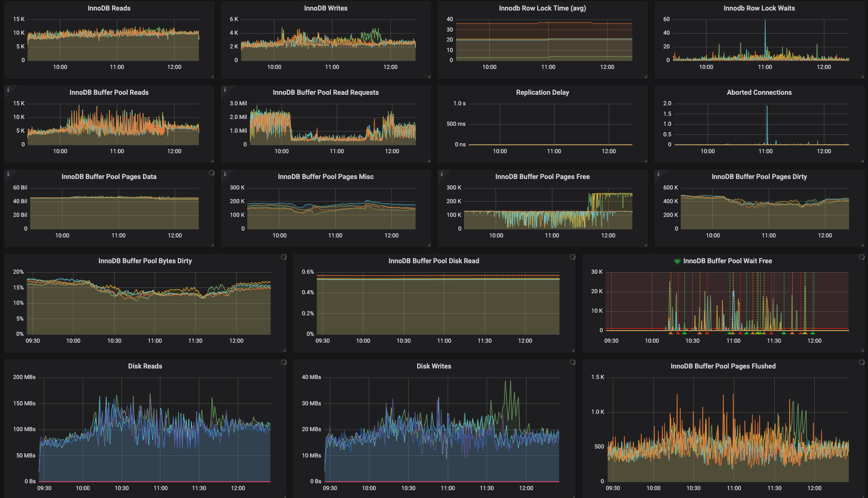Open Innodb Row Lock Waits title menu
Image resolution: width=868 pixels, height=498 pixels.
tap(759, 8)
